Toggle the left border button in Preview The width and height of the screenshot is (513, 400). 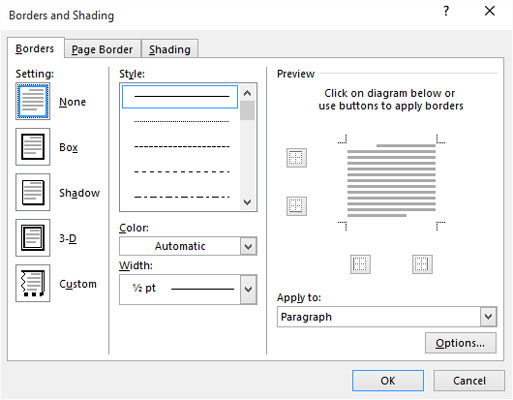coord(360,264)
